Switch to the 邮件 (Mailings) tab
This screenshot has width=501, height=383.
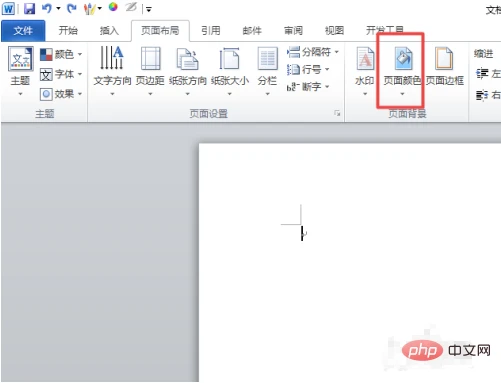[x=252, y=31]
